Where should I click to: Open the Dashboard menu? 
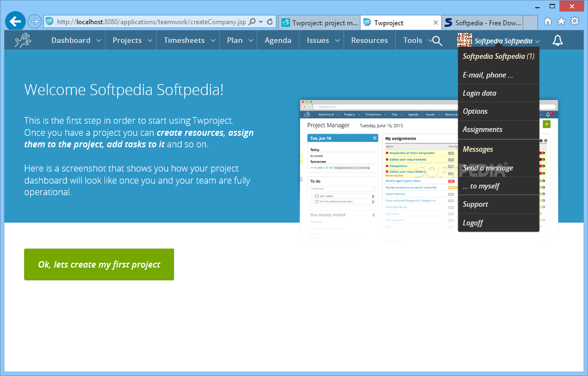click(x=71, y=40)
